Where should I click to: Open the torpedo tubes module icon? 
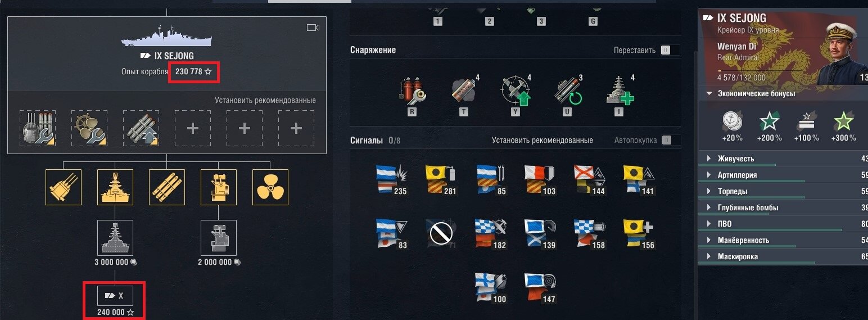tap(167, 187)
